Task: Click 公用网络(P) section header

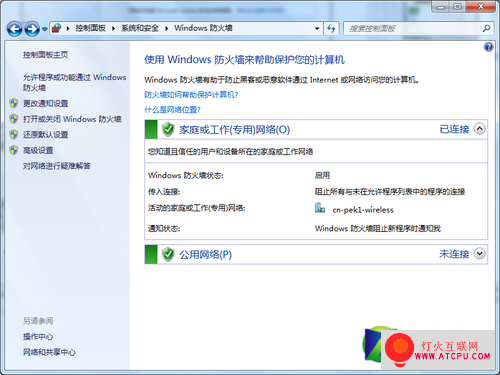Action: (206, 255)
